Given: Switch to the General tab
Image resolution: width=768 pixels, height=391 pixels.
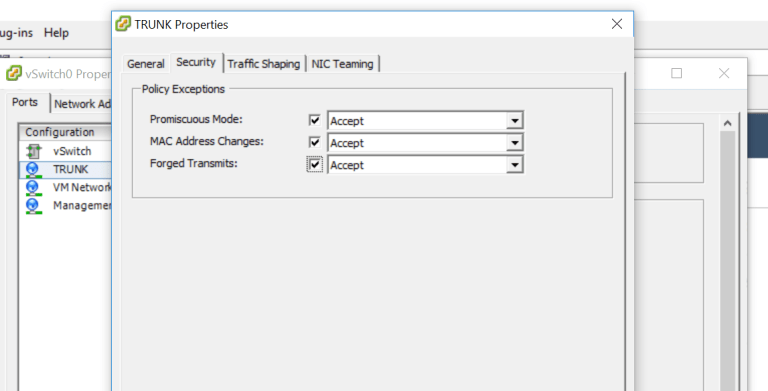Looking at the screenshot, I should coord(145,64).
